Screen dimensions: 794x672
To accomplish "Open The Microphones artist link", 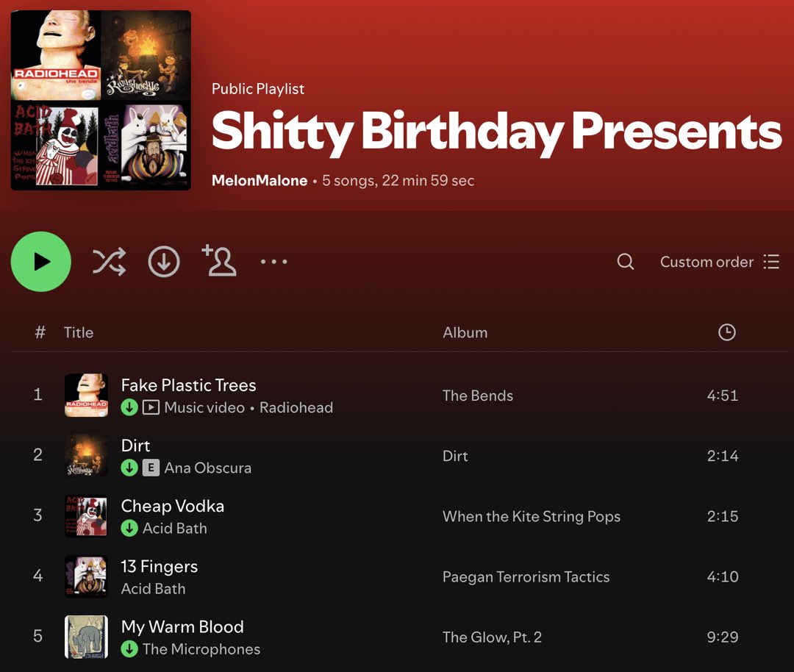I will (201, 648).
